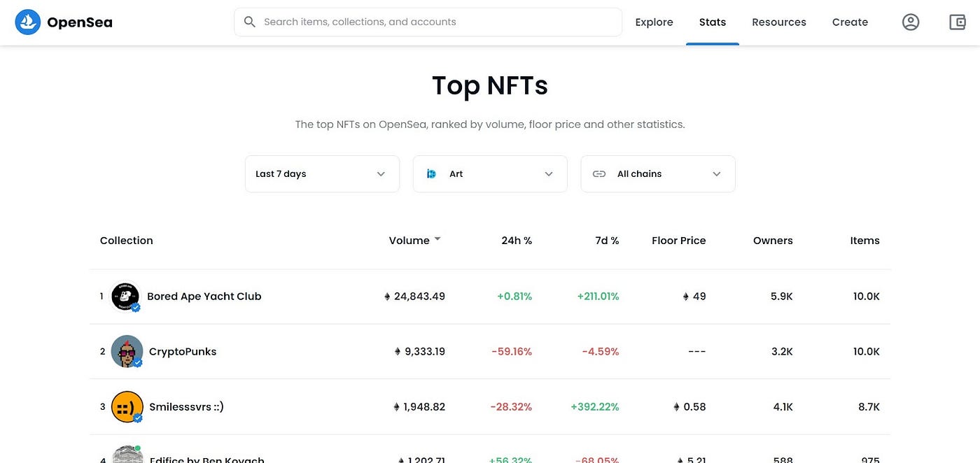
Task: Click the 8.7K items value
Action: click(x=869, y=407)
